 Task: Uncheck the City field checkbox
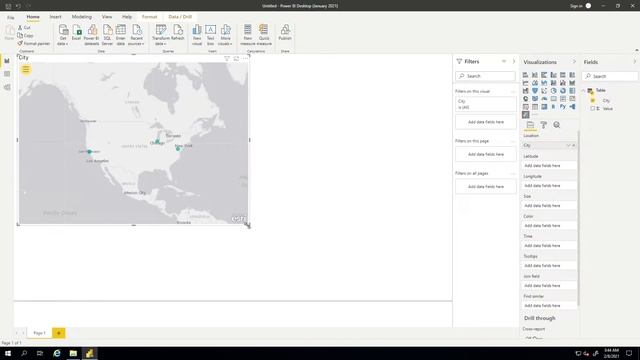[593, 100]
